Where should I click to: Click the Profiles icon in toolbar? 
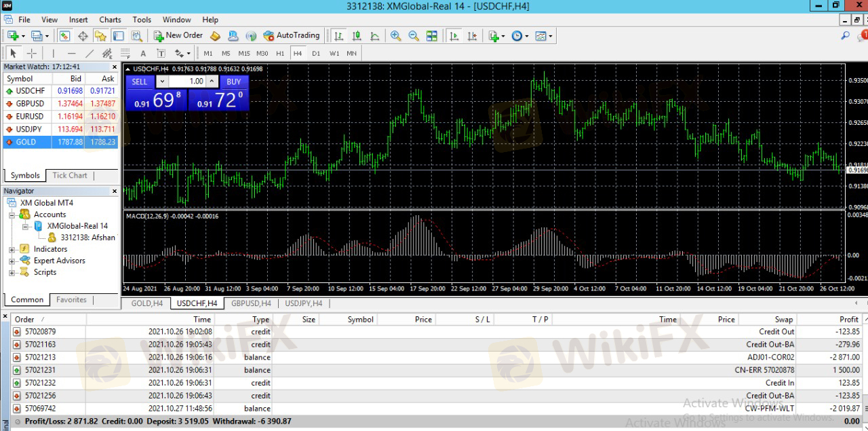click(36, 35)
